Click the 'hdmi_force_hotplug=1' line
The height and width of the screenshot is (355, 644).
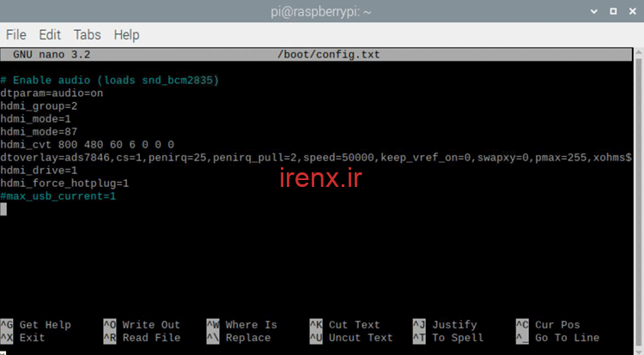[x=64, y=184]
